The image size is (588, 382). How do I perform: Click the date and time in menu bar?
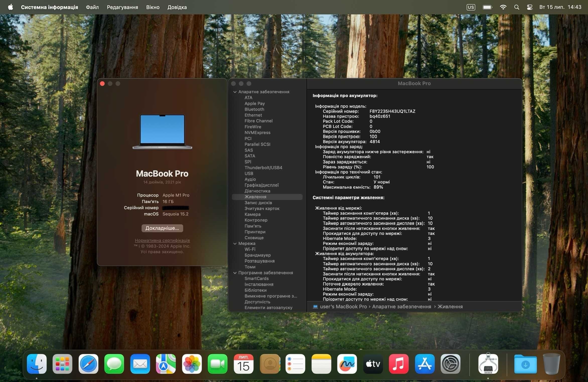coord(560,7)
